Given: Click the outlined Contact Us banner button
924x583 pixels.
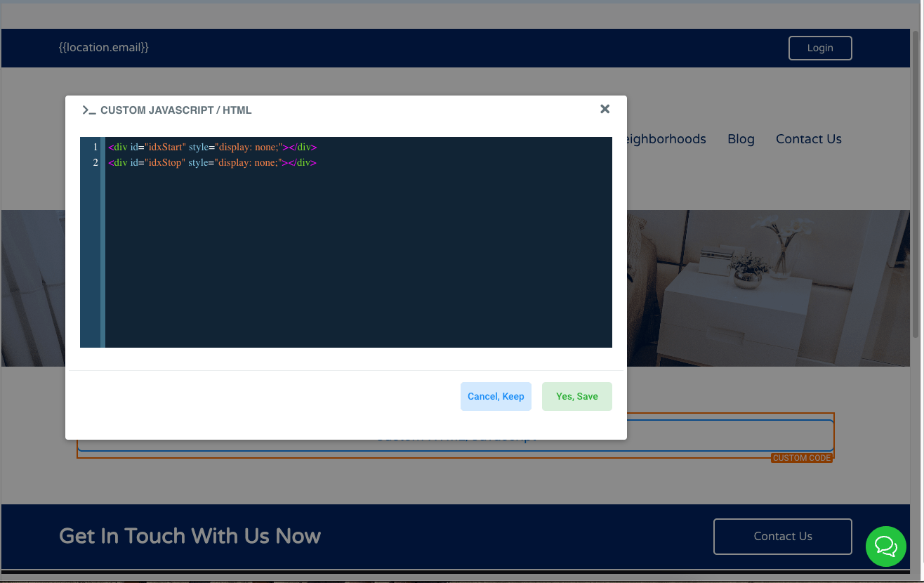Looking at the screenshot, I should [x=782, y=536].
